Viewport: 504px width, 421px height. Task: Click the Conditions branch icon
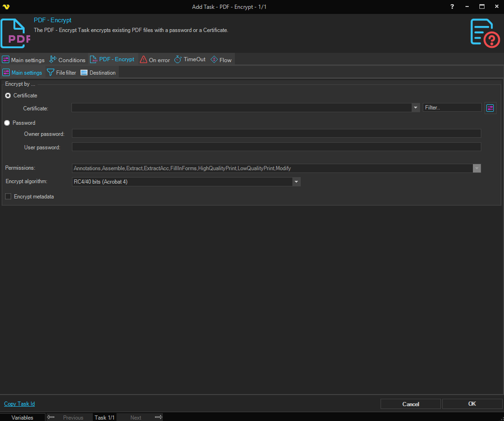point(53,60)
